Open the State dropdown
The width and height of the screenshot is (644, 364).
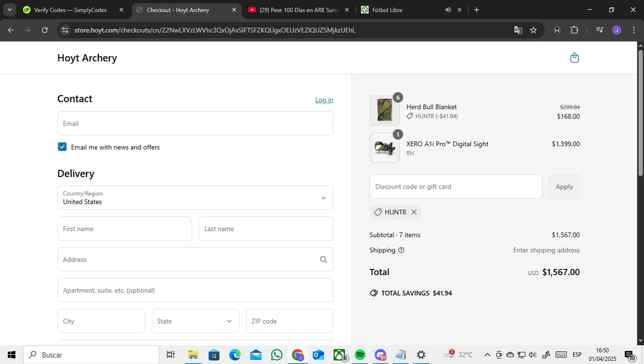[195, 321]
